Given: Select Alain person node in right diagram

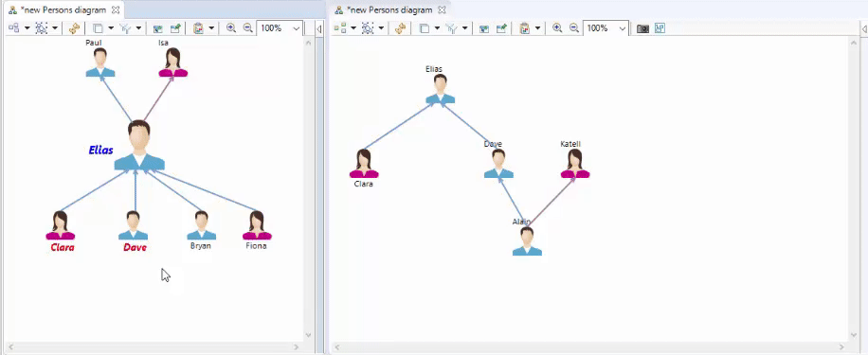Looking at the screenshot, I should [x=527, y=241].
